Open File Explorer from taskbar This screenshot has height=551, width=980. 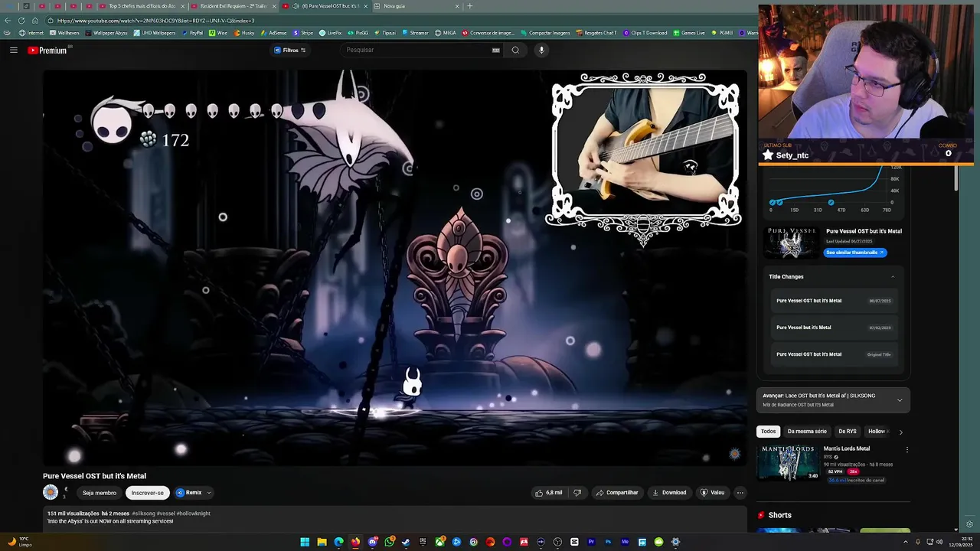click(322, 542)
